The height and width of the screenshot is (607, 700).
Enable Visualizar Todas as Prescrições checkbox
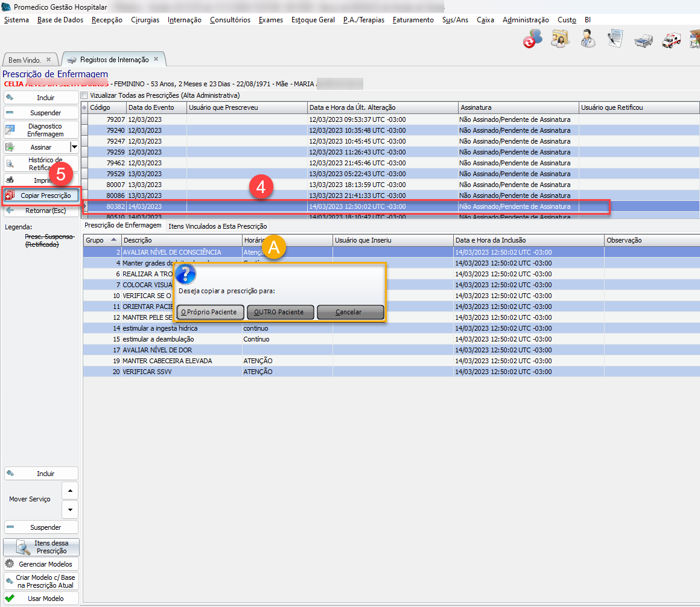[85, 95]
